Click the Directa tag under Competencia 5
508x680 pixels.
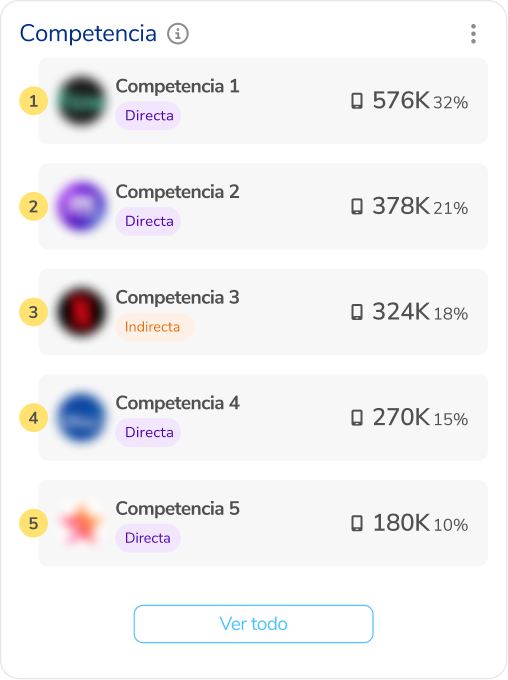point(148,538)
